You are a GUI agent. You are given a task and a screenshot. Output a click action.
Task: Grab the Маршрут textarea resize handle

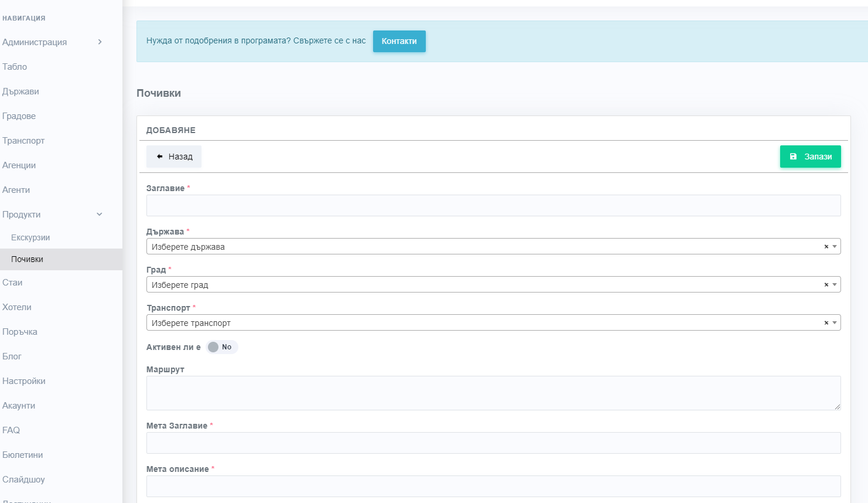tap(838, 407)
